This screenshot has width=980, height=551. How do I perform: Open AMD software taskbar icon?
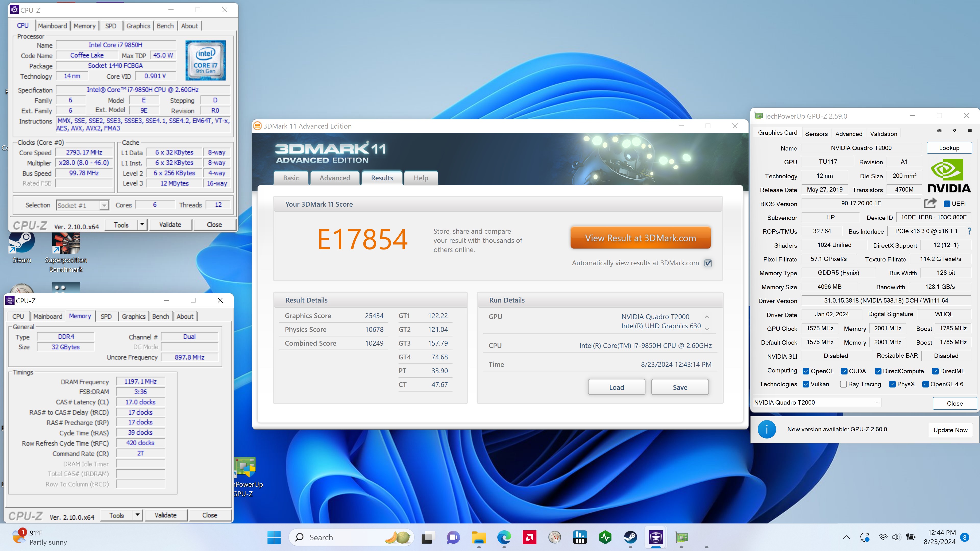(530, 537)
